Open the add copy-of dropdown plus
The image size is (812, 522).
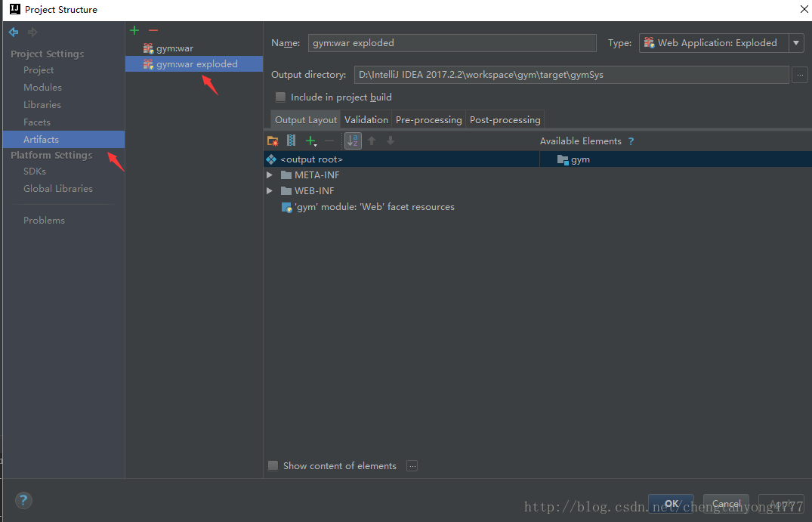click(310, 141)
